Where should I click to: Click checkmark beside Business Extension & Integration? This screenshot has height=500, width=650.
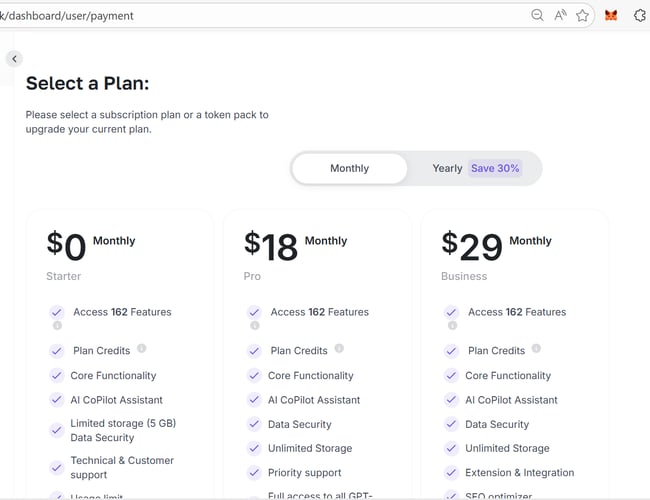coord(450,472)
